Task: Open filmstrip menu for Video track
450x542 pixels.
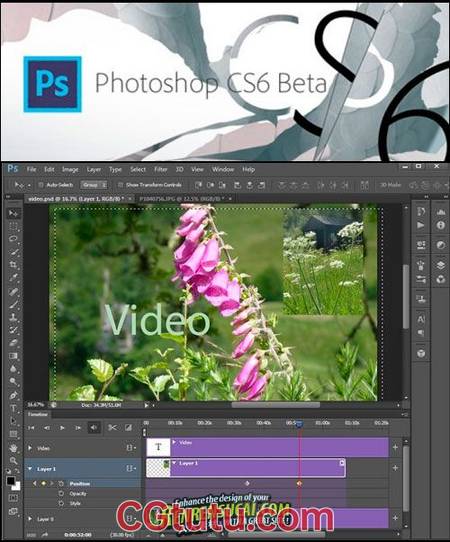Action: (131, 448)
